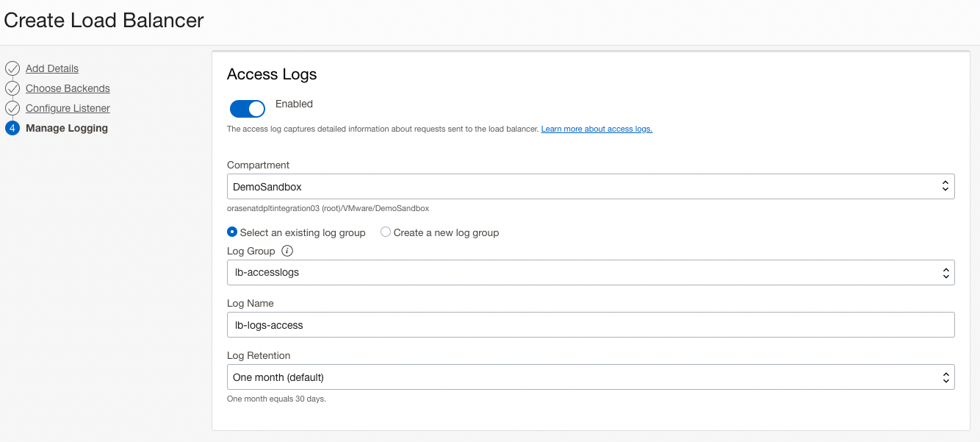Viewport: 980px width, 442px height.
Task: Click the Configure Listener step link
Action: coord(68,107)
